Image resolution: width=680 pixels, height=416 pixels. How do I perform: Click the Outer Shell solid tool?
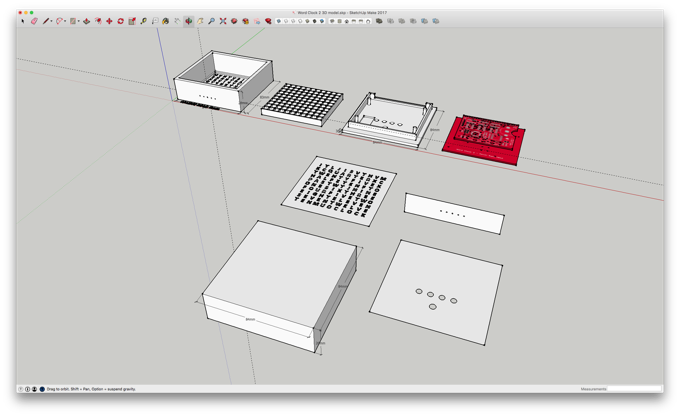coord(379,21)
